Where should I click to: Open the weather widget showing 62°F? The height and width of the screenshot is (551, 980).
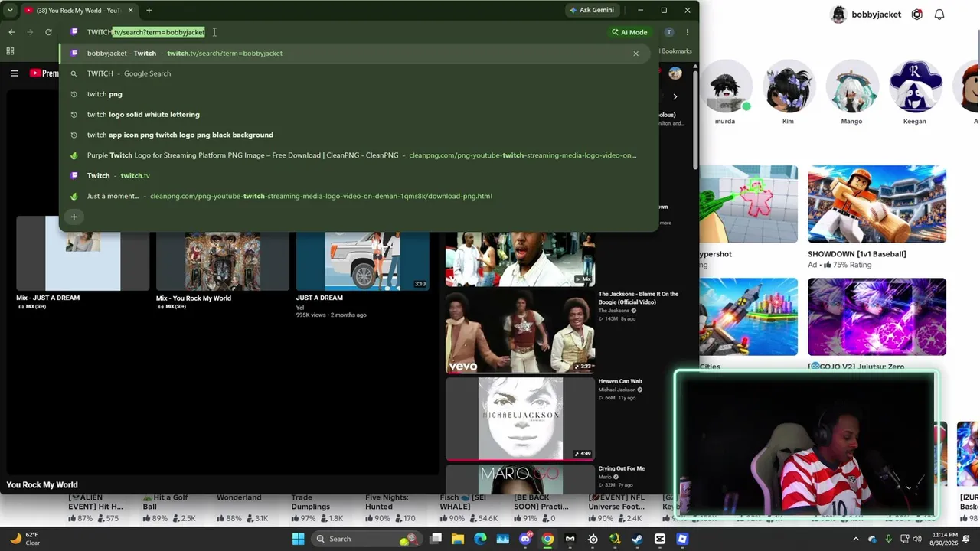click(24, 539)
